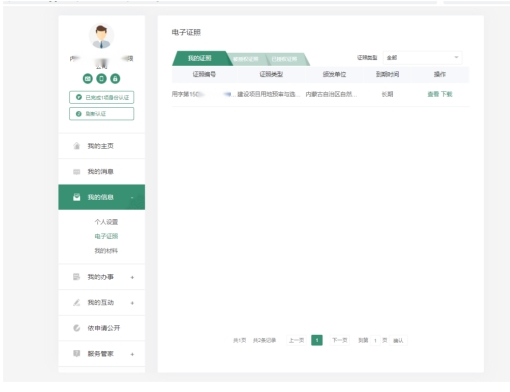Viewport: 510px width, 392px height.
Task: Click the pencil icon beside 我的互动
Action: pyautogui.click(x=77, y=303)
